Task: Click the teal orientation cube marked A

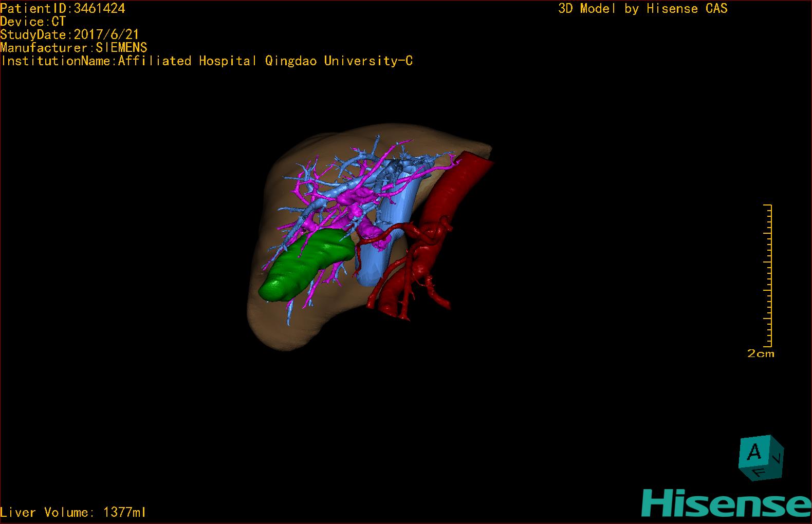Action: (761, 458)
